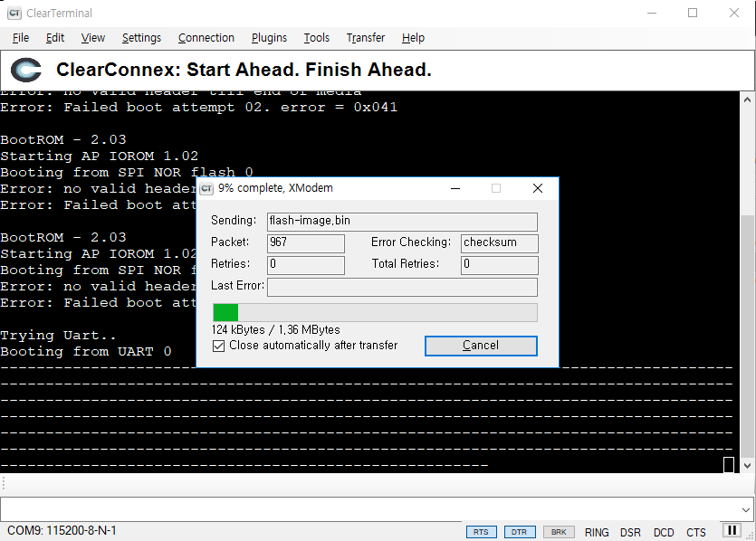
Task: Uncheck Close automatically after transfer
Action: (x=218, y=346)
